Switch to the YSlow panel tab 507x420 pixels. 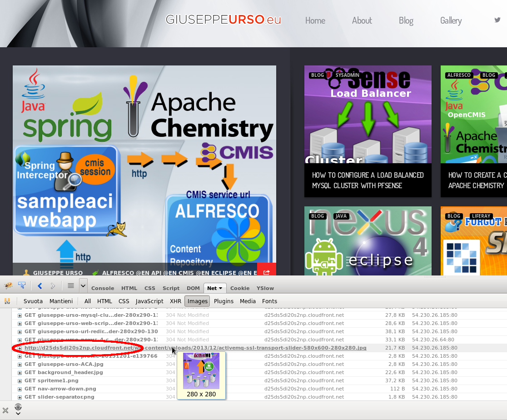(x=265, y=288)
